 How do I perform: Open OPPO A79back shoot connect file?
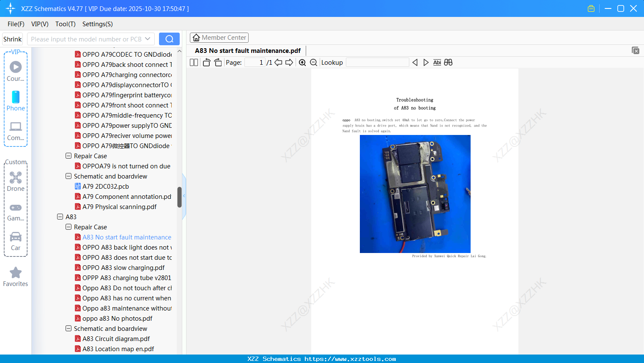(123, 64)
